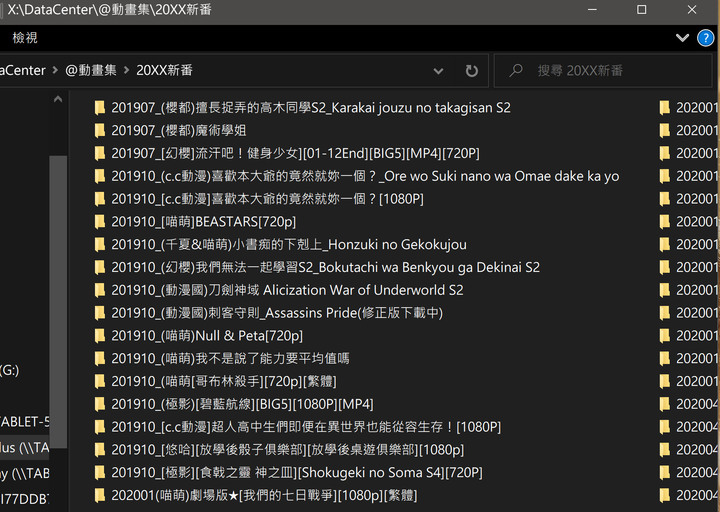Maximize the Explorer window
This screenshot has height=512, width=720.
[x=641, y=10]
